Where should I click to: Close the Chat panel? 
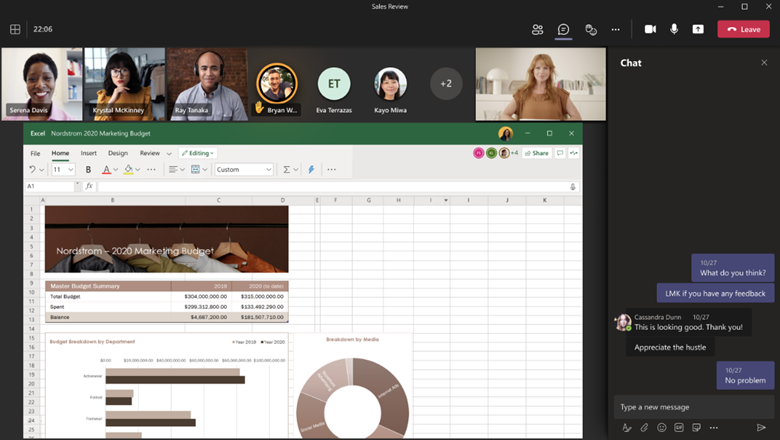[x=764, y=63]
